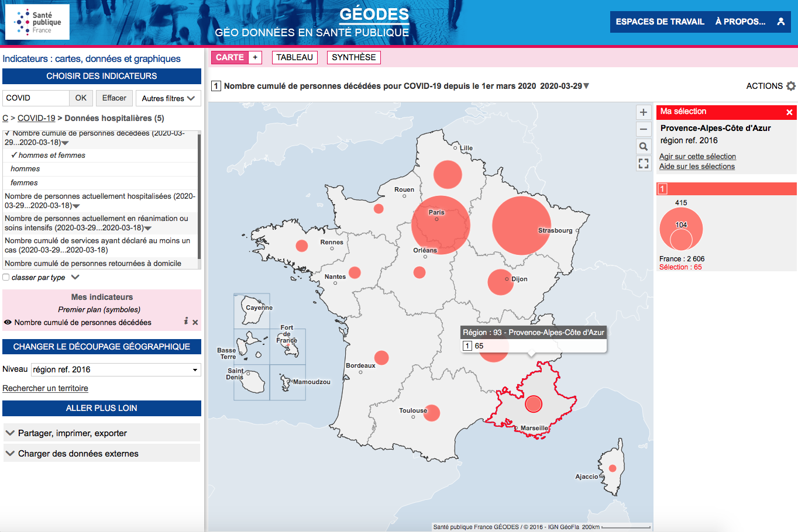Select Nombre cumulé de services ayant déclaré indicator
Viewport: 798px width, 532px height.
coord(100,246)
